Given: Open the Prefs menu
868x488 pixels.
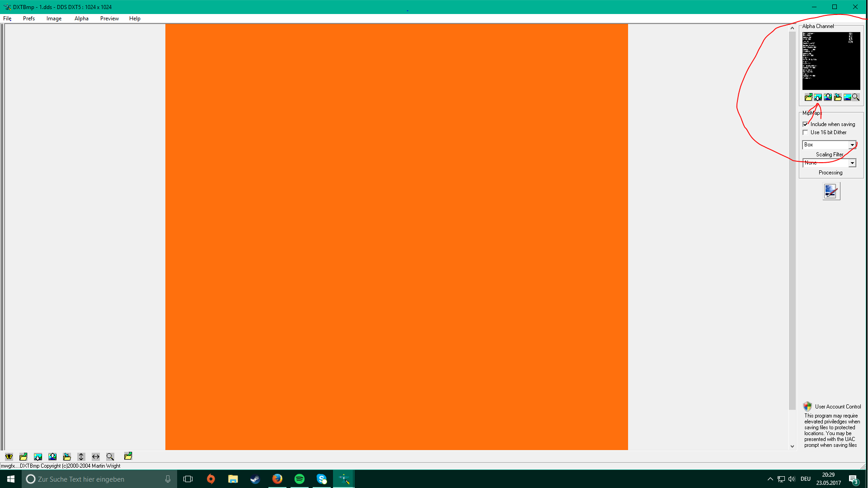Looking at the screenshot, I should click(29, 19).
